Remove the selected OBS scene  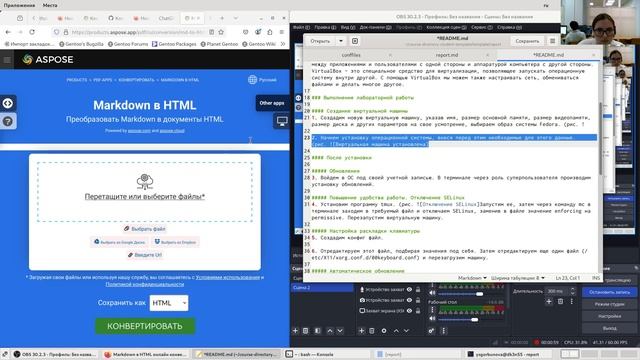(306, 331)
